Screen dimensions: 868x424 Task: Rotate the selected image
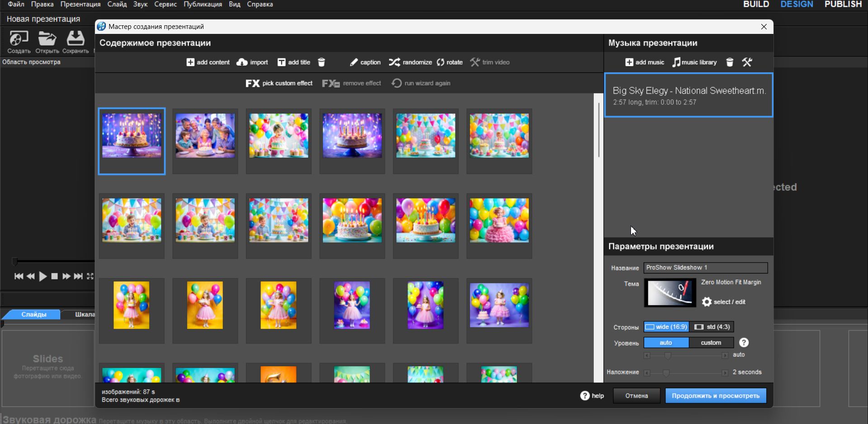tap(450, 62)
